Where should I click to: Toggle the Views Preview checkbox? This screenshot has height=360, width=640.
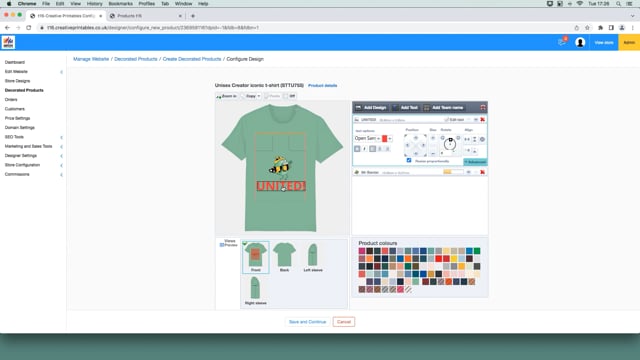click(222, 245)
